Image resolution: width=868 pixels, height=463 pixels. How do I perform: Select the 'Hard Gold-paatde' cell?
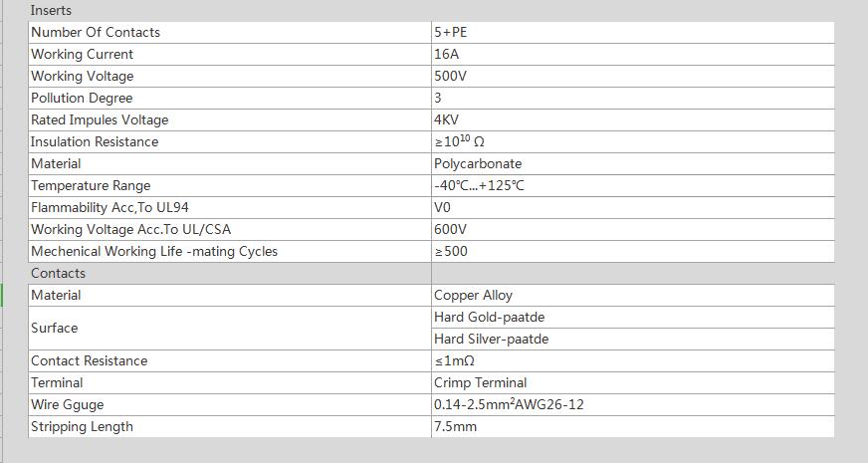click(x=633, y=318)
